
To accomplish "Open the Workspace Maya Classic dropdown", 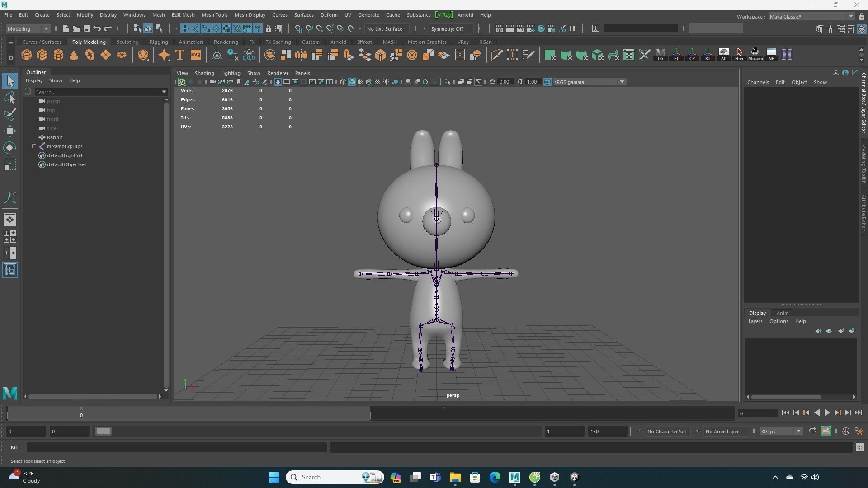I will [811, 17].
